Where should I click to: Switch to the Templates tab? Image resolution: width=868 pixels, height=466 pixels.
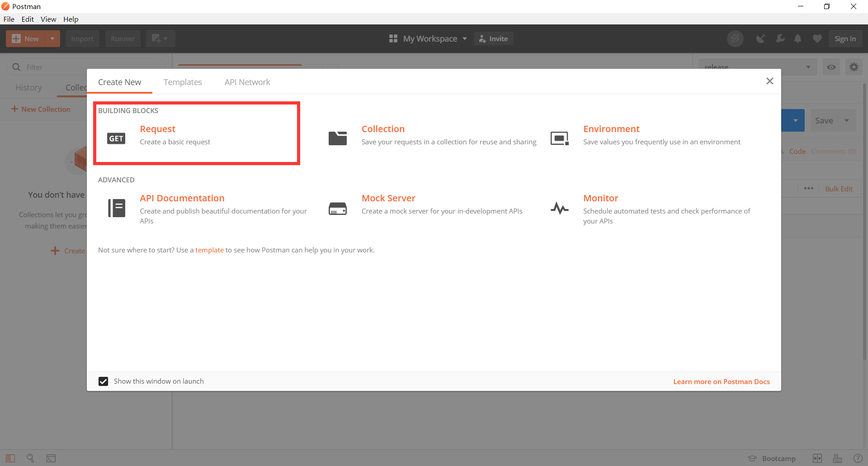[x=183, y=82]
